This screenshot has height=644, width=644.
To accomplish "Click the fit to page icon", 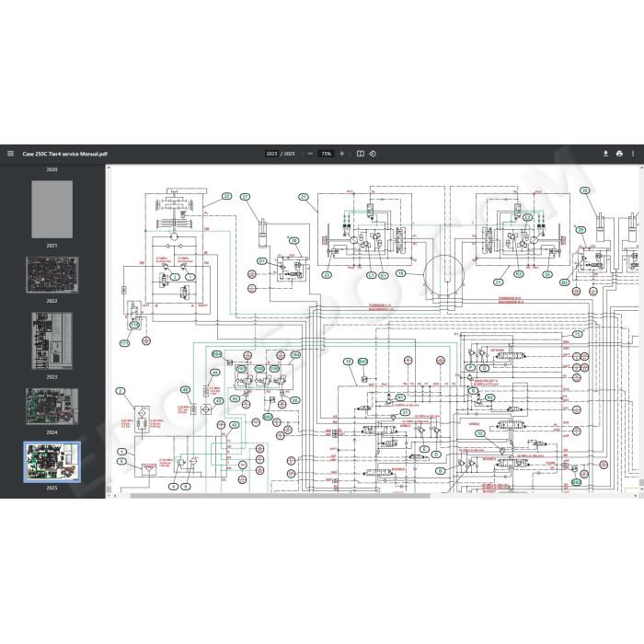I will pyautogui.click(x=361, y=154).
